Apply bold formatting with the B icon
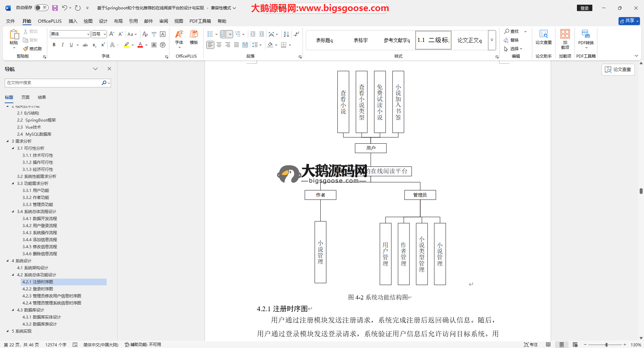The width and height of the screenshot is (644, 348). [x=54, y=45]
